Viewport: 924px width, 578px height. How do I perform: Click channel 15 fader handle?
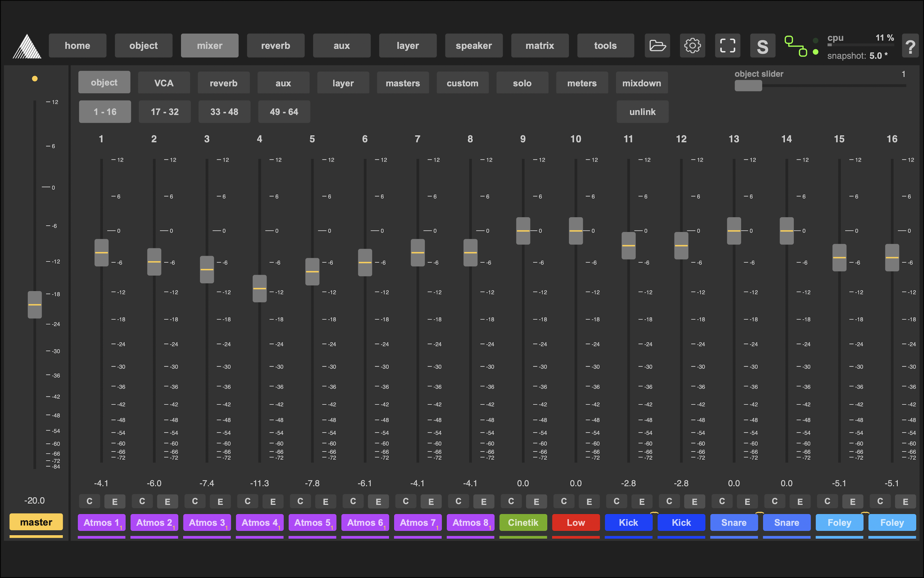[839, 258]
